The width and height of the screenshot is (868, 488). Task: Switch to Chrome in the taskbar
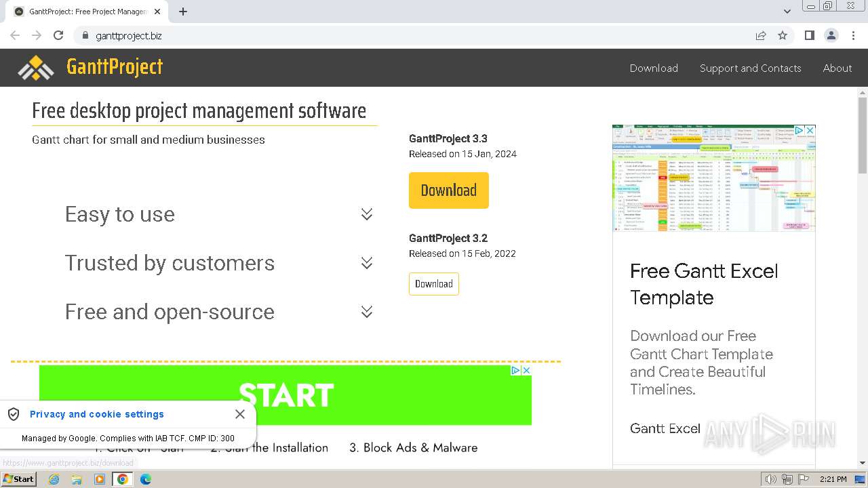pos(123,479)
